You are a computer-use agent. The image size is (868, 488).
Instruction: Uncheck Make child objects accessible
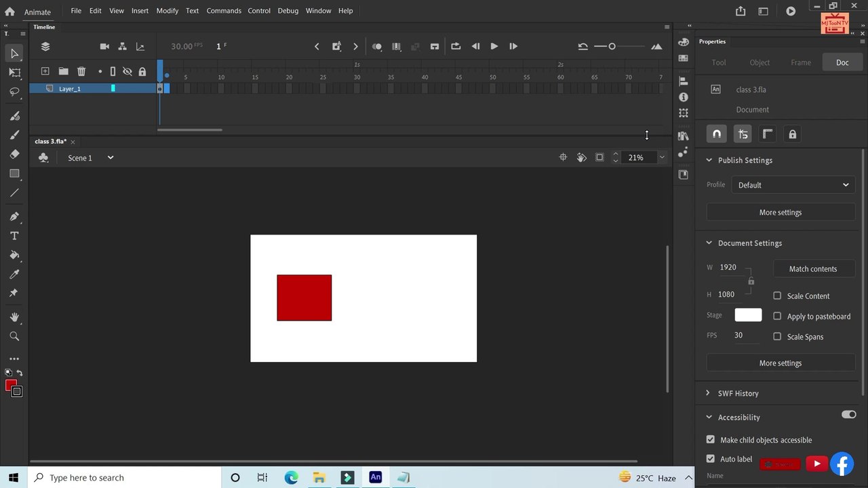click(x=710, y=440)
